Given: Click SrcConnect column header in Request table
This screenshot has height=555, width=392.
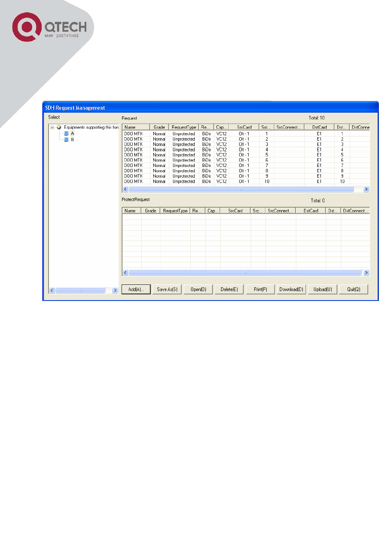Looking at the screenshot, I should [x=289, y=127].
